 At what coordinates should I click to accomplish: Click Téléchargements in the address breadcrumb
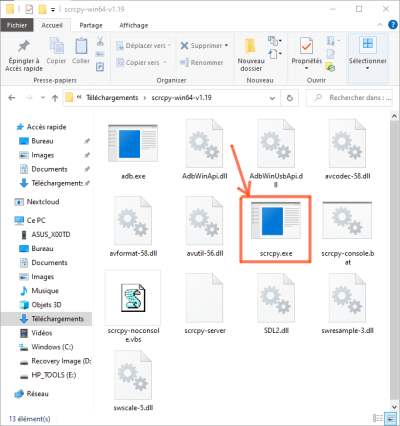112,98
